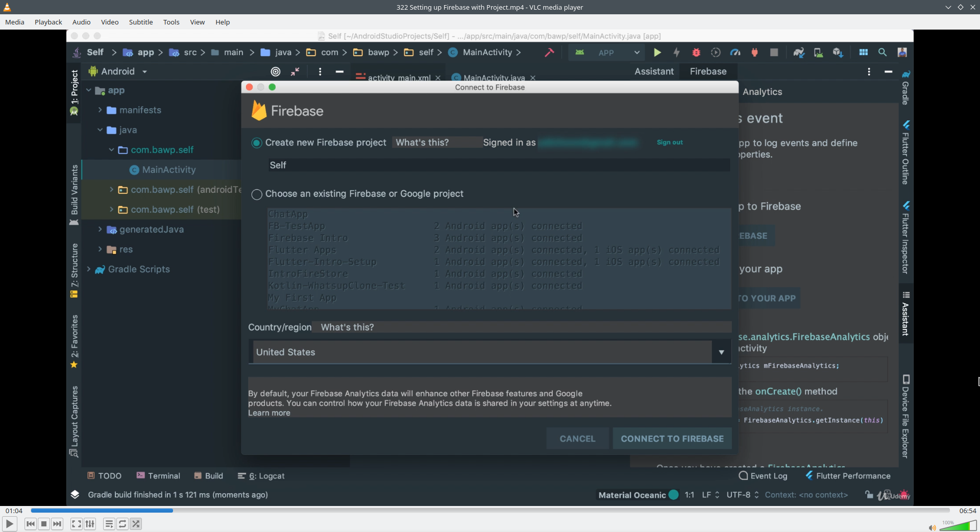The width and height of the screenshot is (980, 532).
Task: Click the Material Oceanic theme indicator
Action: tap(638, 495)
